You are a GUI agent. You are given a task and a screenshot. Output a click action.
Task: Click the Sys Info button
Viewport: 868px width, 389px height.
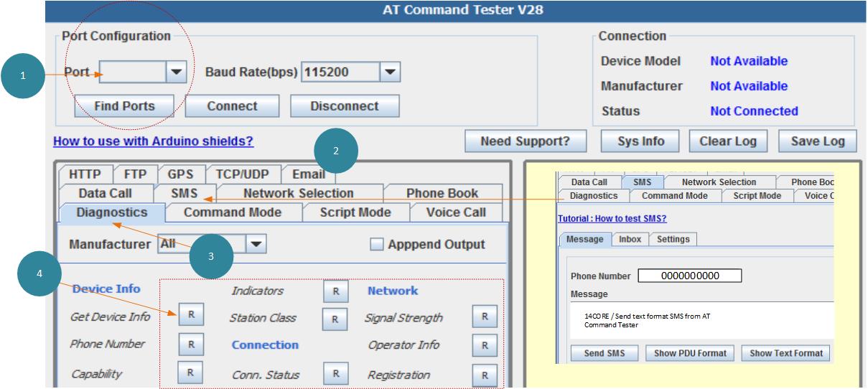point(641,141)
